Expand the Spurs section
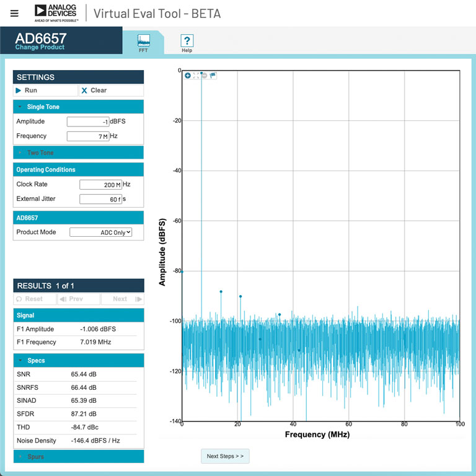The image size is (476, 476). pos(79,456)
